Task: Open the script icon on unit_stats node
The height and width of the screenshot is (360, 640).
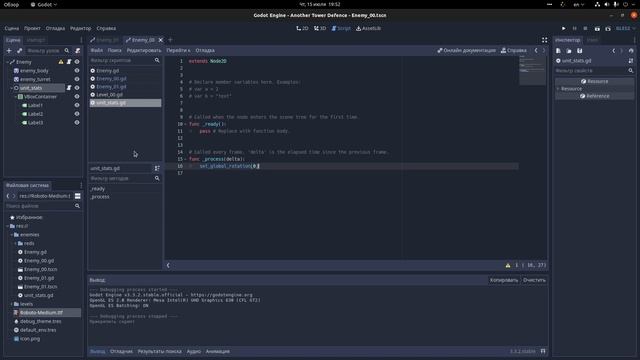Action: tap(69, 88)
